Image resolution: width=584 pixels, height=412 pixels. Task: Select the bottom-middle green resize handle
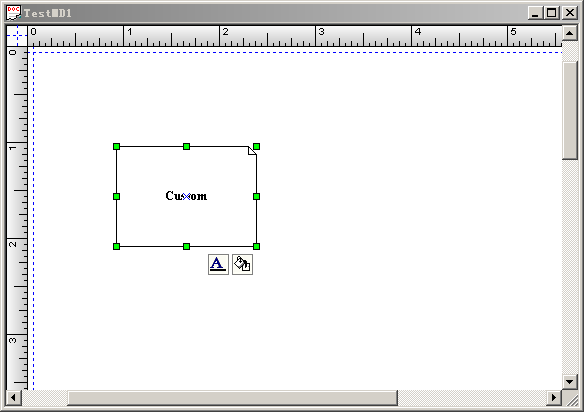[187, 247]
